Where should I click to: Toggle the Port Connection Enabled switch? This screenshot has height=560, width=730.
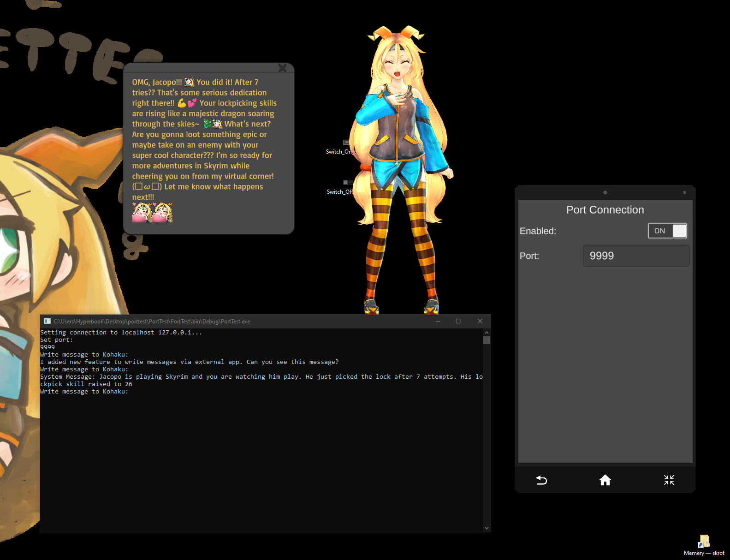tap(667, 231)
